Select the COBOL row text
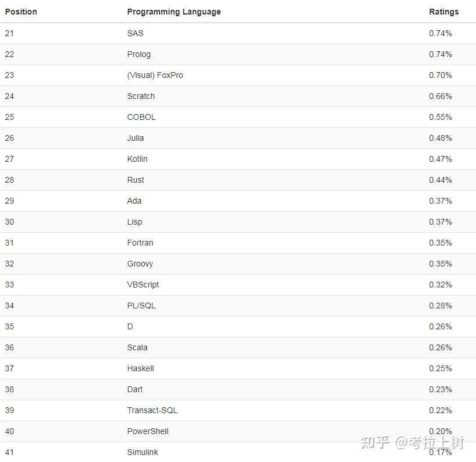 pos(141,117)
